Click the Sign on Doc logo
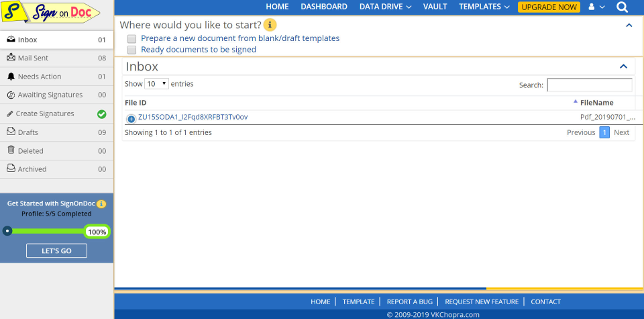Image resolution: width=644 pixels, height=319 pixels. [x=50, y=13]
